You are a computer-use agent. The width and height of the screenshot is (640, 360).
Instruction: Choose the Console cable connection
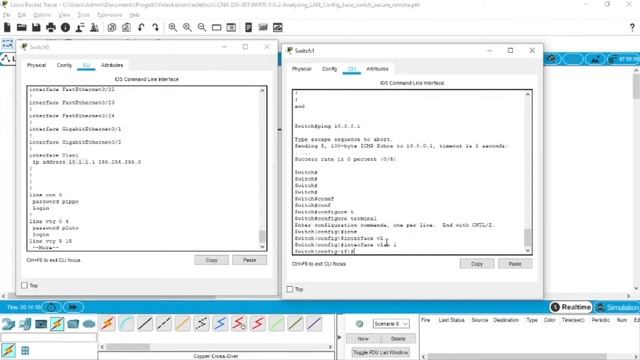tap(127, 324)
